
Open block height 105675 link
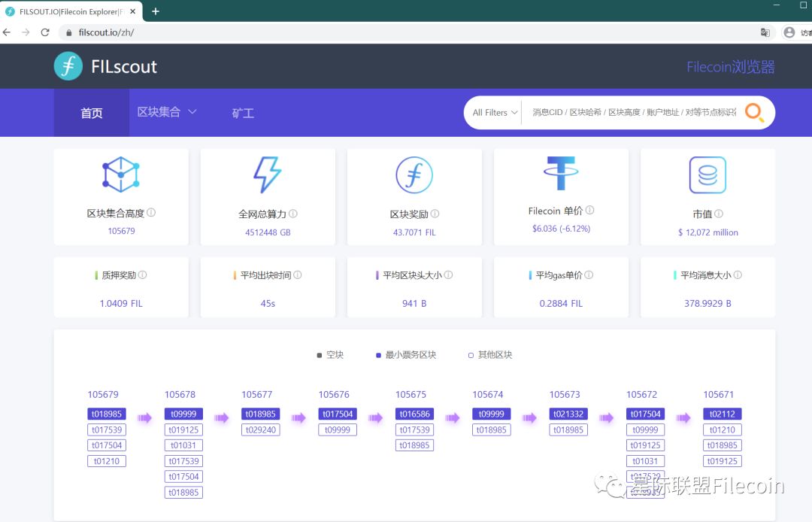(x=411, y=395)
